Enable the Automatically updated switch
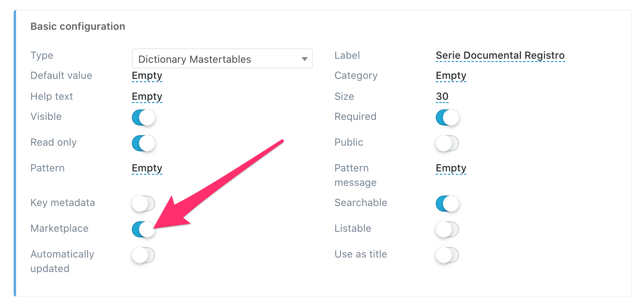 (x=144, y=255)
